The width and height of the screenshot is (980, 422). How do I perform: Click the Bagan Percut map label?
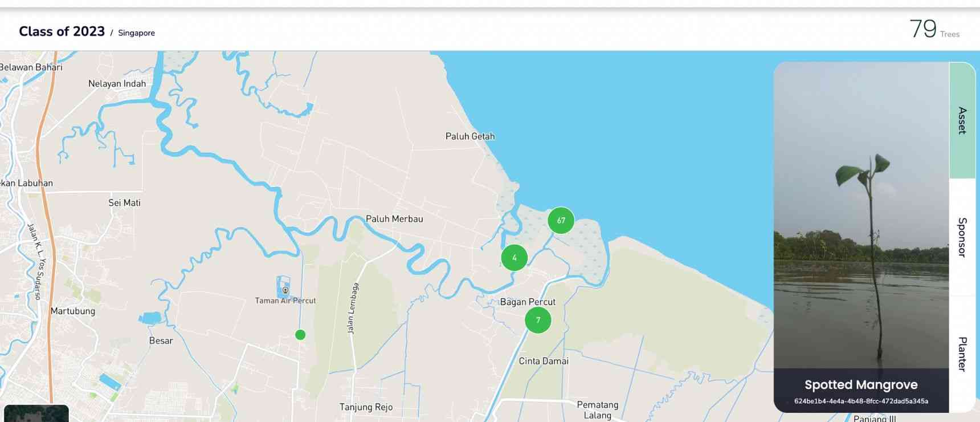pyautogui.click(x=527, y=302)
